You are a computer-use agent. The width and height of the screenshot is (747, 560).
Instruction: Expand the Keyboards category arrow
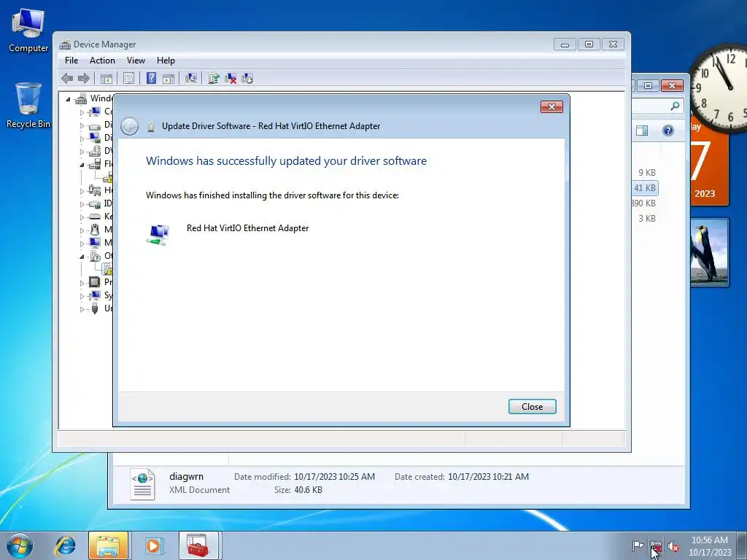[x=82, y=217]
